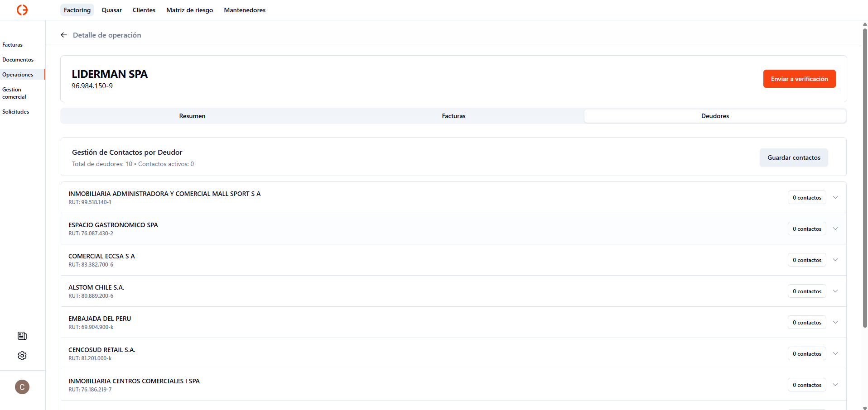Open the news document icon in sidebar
This screenshot has height=410, width=868.
[x=22, y=336]
